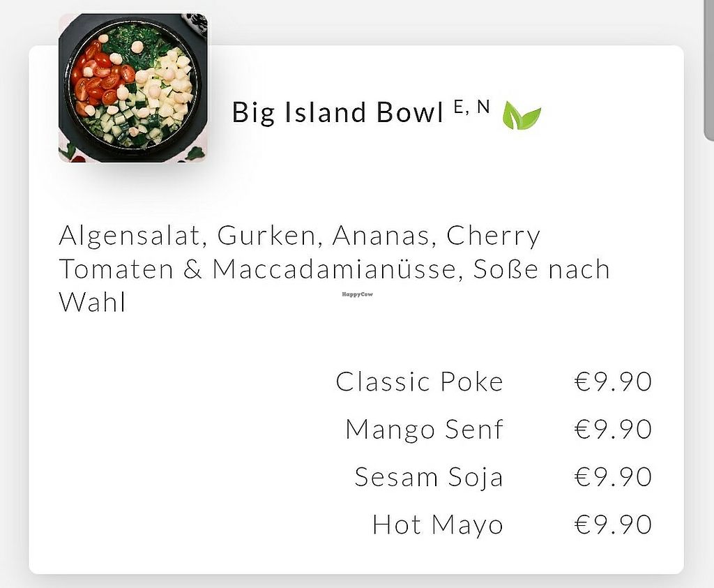Tap the Hot Mayo €9.90 price

(x=613, y=524)
